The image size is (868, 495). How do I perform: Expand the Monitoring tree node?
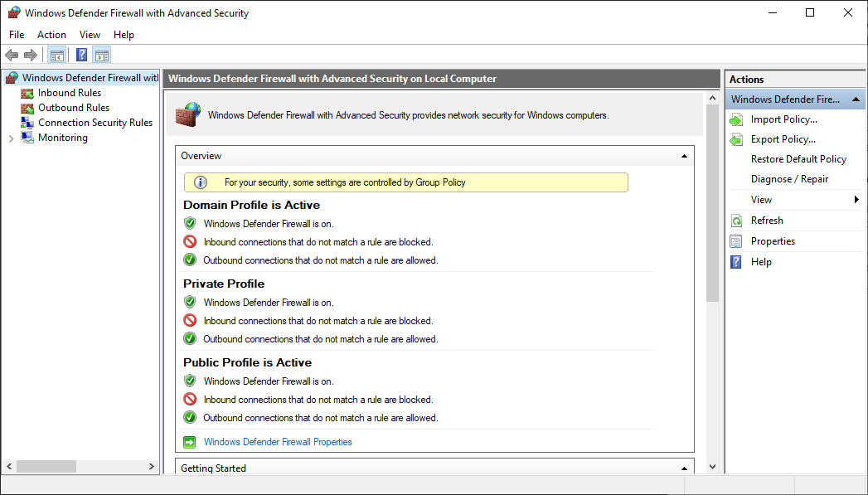11,138
